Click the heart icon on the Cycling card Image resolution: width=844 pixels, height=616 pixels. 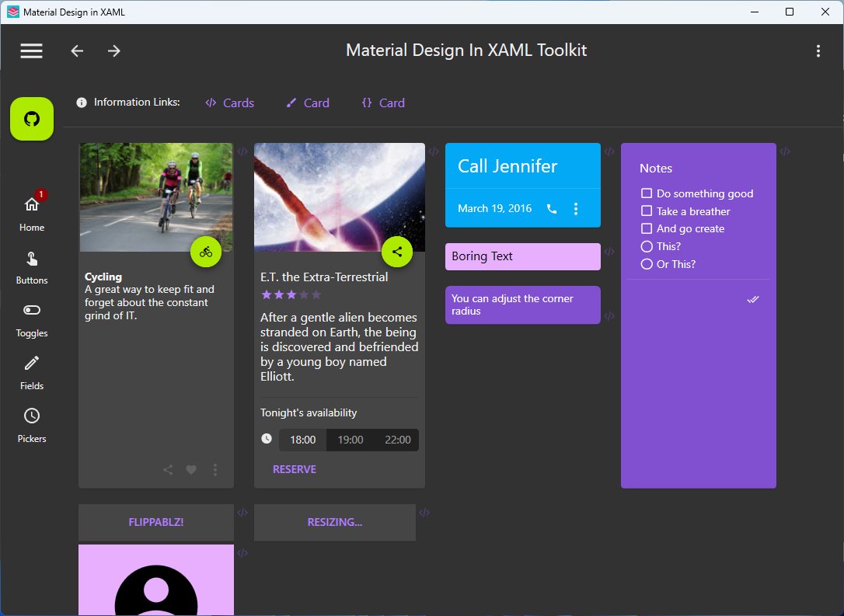pyautogui.click(x=191, y=469)
